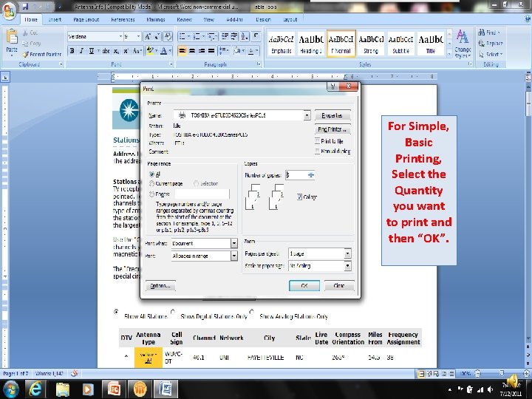Click the OK button in Print dialog
This screenshot has width=532, height=399.
(304, 286)
